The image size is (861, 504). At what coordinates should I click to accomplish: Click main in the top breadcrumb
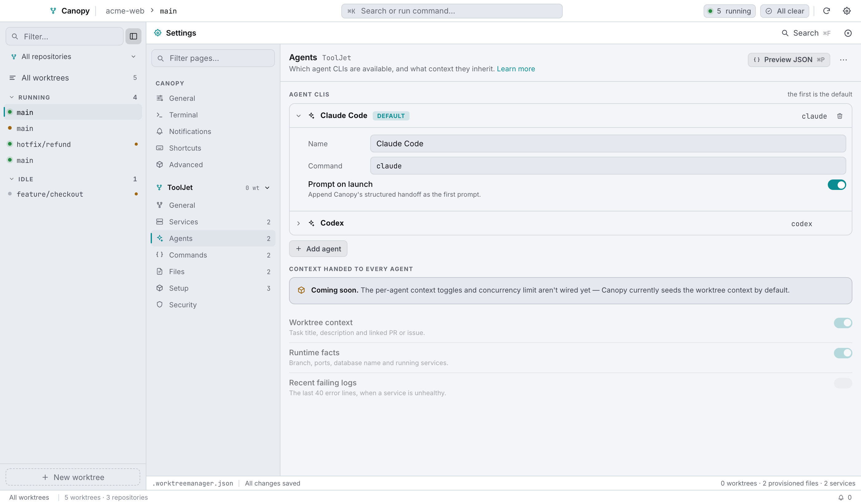tap(168, 11)
